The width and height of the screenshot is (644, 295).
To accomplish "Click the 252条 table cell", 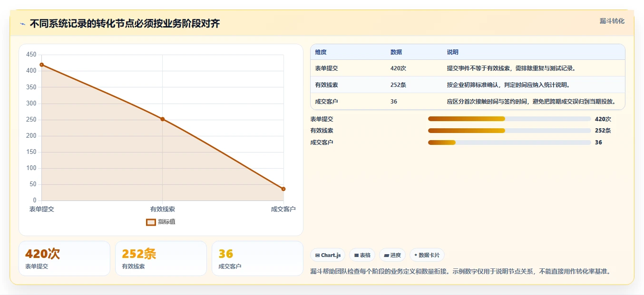I will 398,85.
